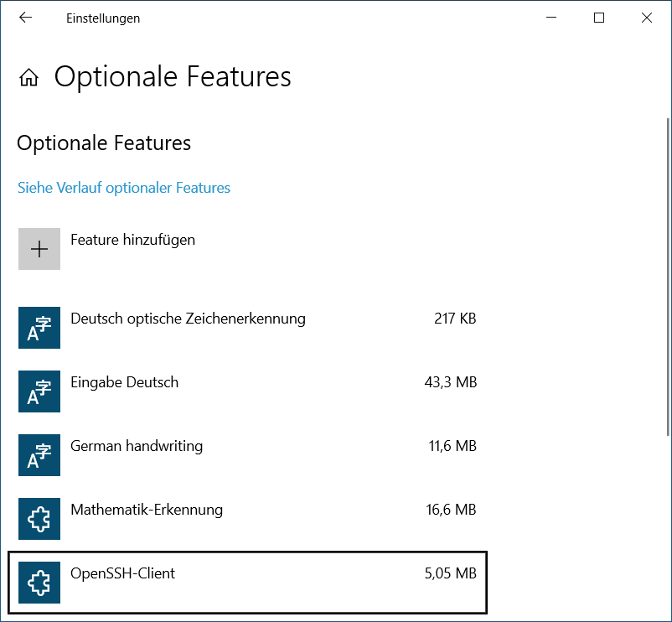Expand Deutsch optische Zeichenerkennung entry
Viewport: 672px width, 622px height.
(x=248, y=328)
